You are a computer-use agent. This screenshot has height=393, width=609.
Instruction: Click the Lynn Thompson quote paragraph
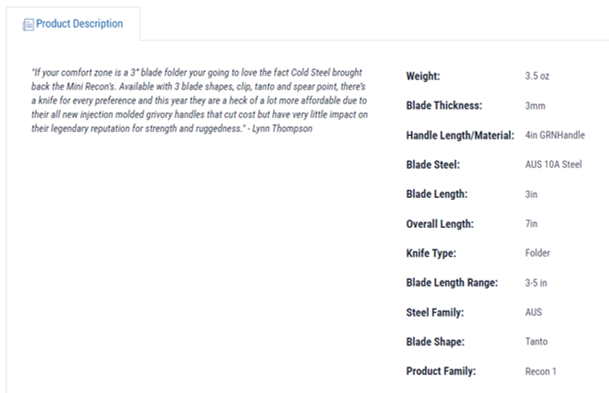click(200, 101)
